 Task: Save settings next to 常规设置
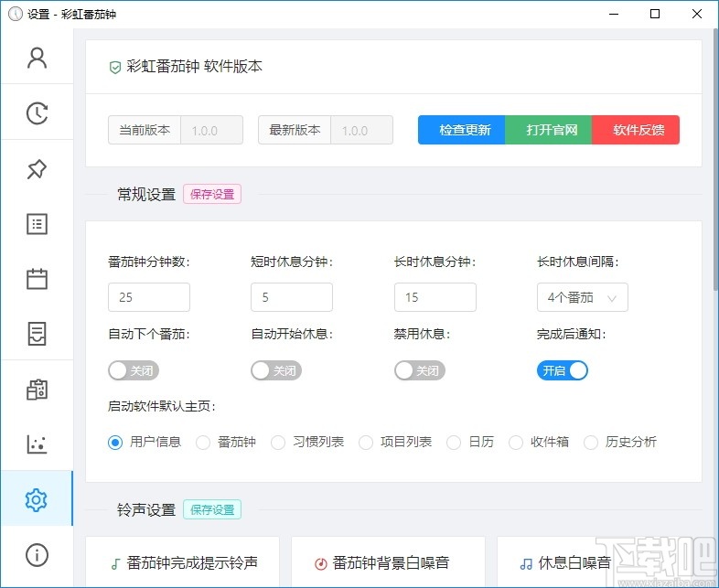(212, 194)
